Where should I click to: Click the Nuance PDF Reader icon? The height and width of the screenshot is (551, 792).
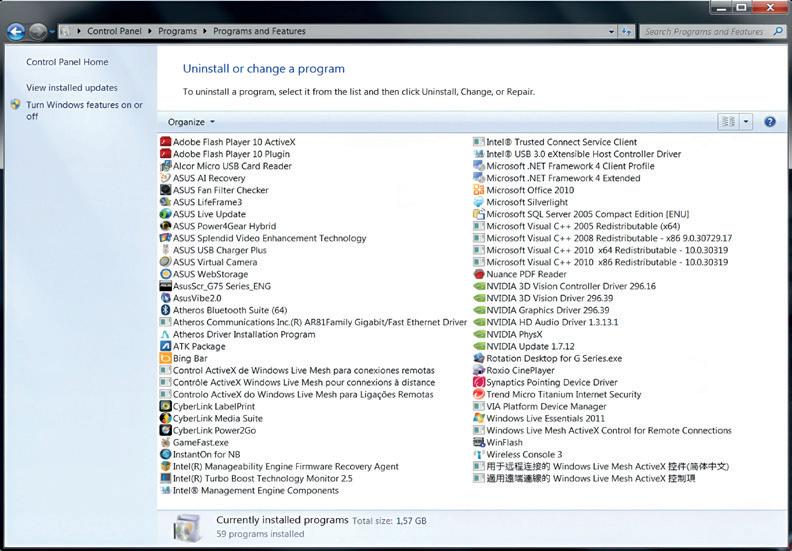click(x=478, y=274)
